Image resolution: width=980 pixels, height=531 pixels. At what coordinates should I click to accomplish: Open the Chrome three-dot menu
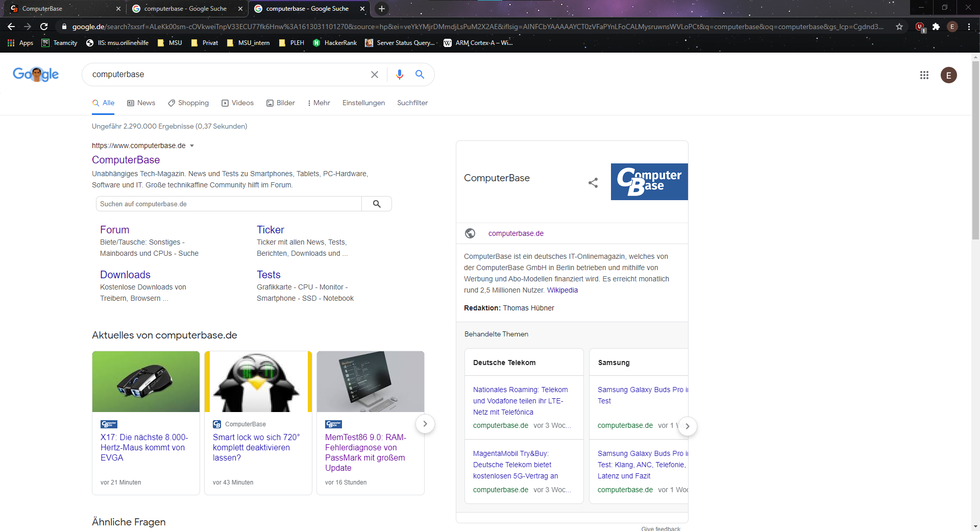point(969,27)
